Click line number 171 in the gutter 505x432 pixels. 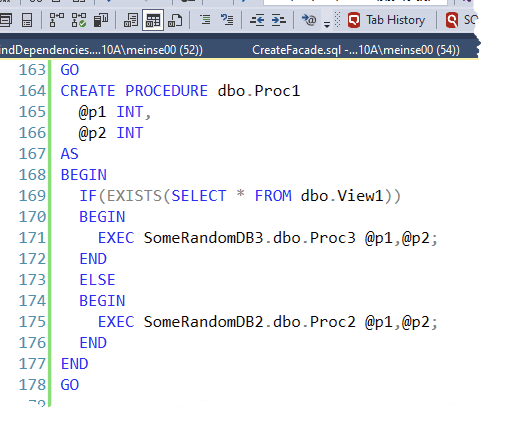click(32, 238)
